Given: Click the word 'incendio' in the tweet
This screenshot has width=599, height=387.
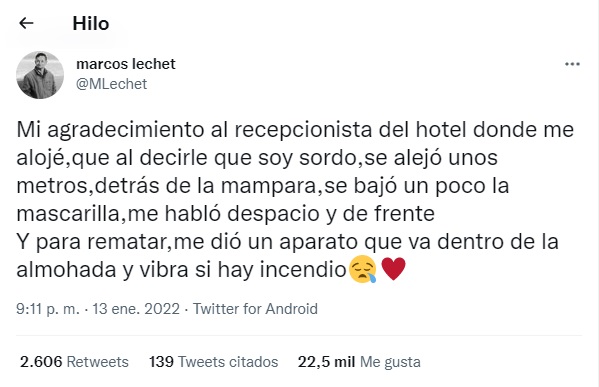Looking at the screenshot, I should (303, 269).
